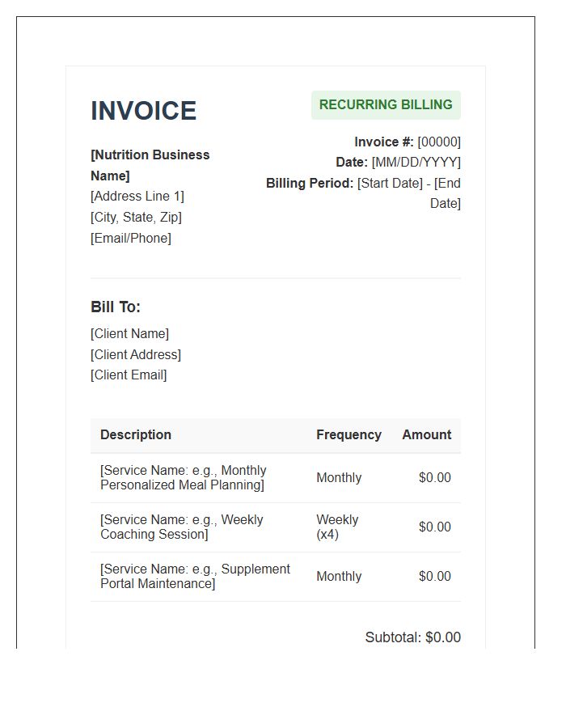Screen dimensions: 566x728
Task: Click the Billing Period line
Action: (363, 193)
